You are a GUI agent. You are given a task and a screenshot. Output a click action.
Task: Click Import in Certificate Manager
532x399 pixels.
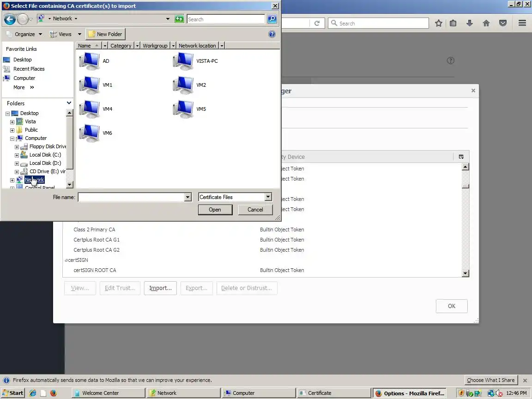coord(160,288)
